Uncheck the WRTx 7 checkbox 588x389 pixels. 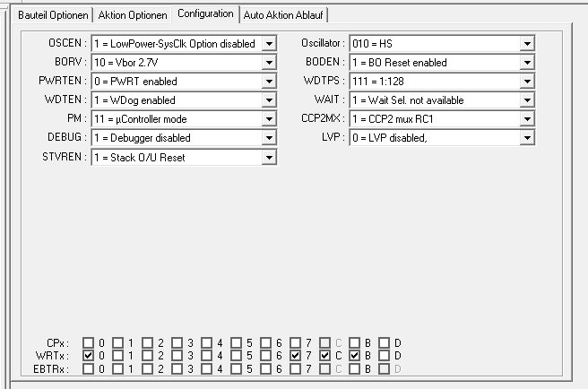tap(295, 355)
